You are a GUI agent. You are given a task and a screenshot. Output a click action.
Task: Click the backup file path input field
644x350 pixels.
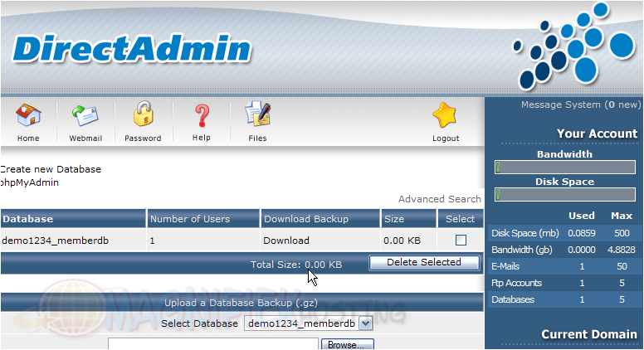pyautogui.click(x=213, y=344)
